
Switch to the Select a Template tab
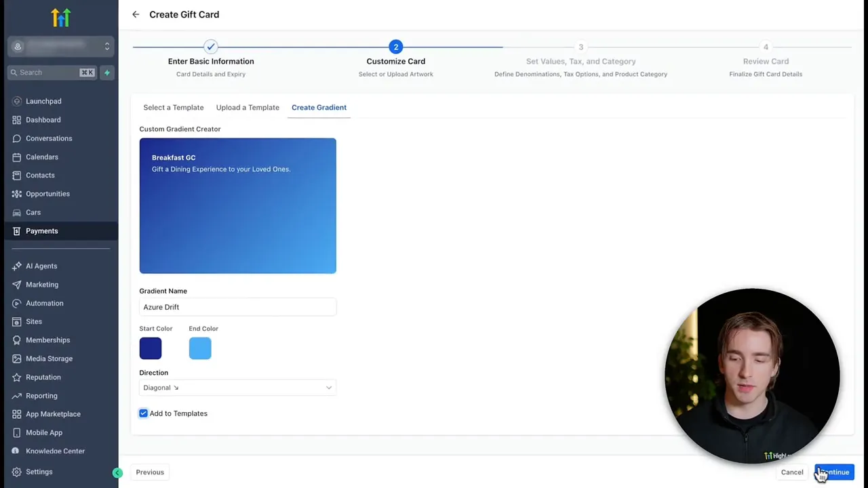(173, 107)
